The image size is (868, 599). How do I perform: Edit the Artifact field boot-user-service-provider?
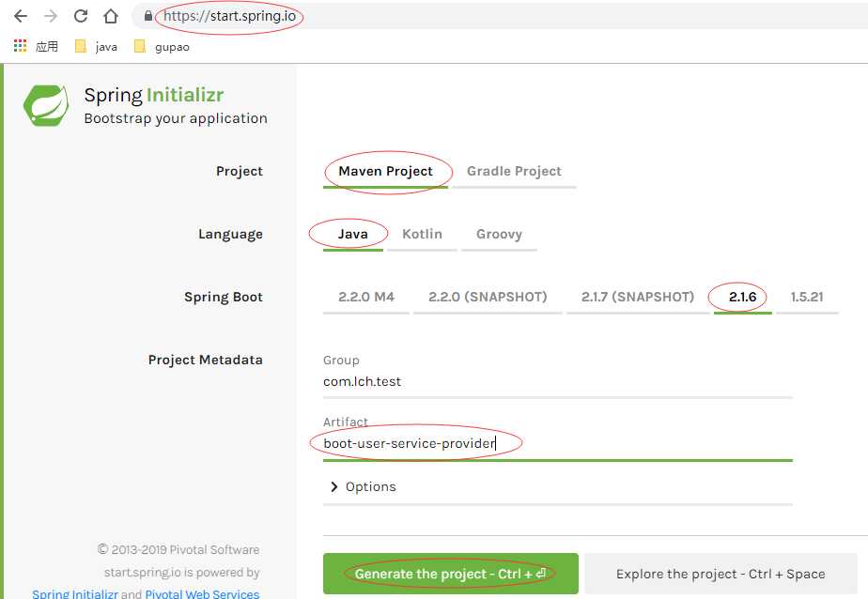[557, 443]
